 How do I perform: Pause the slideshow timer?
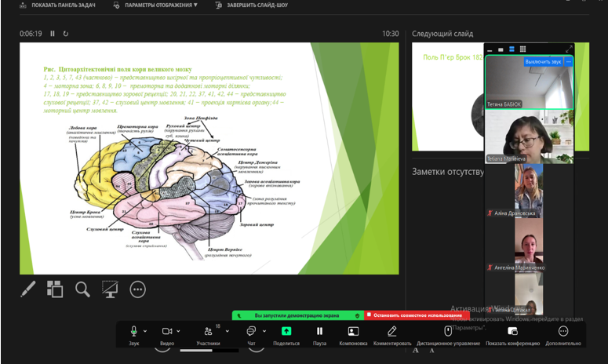[53, 34]
